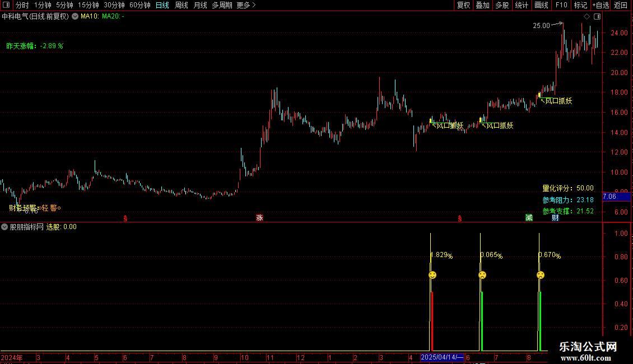Select the 日线 daily chart tab
The width and height of the screenshot is (633, 364).
[162, 5]
